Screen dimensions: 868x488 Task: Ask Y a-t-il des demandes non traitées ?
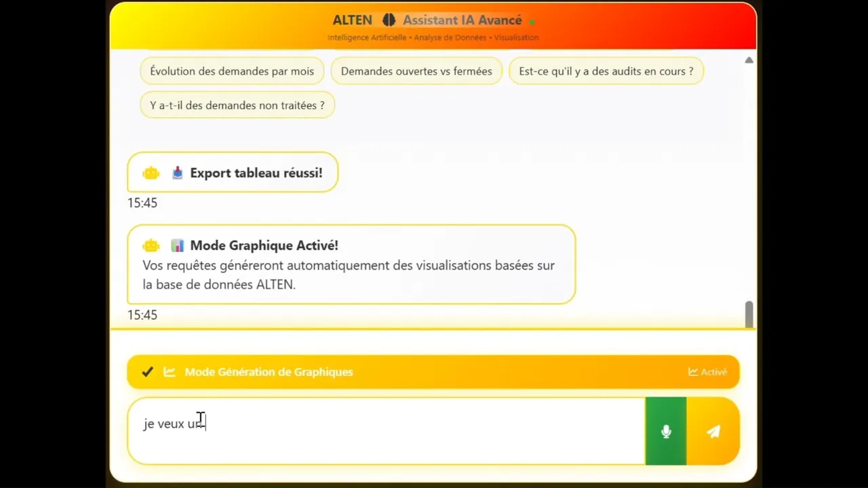coord(237,105)
